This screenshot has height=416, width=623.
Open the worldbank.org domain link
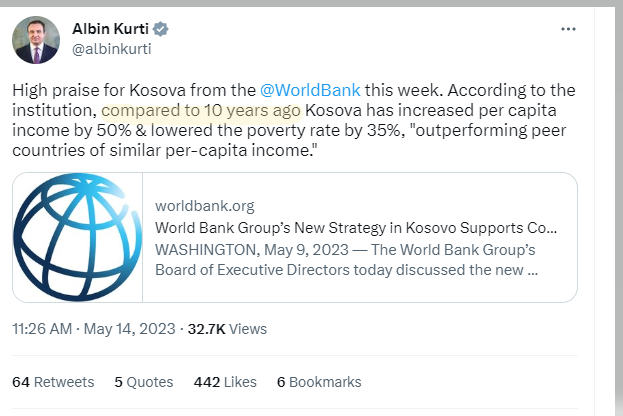click(205, 206)
